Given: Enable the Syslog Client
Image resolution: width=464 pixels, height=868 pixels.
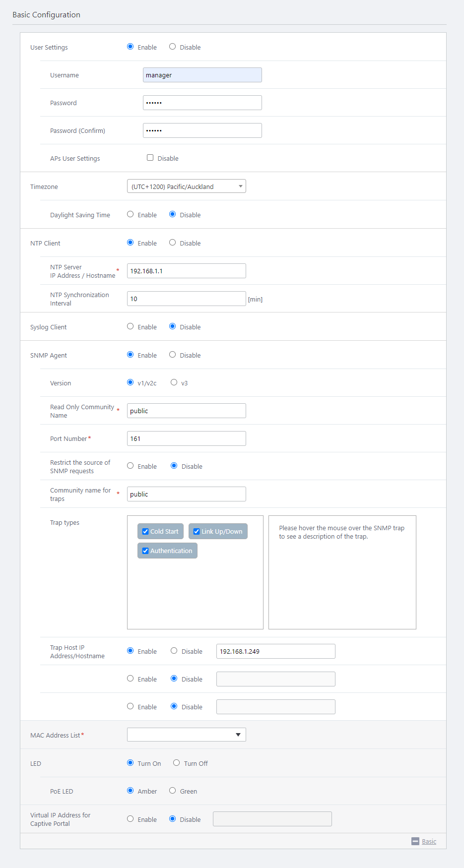Looking at the screenshot, I should pyautogui.click(x=130, y=326).
